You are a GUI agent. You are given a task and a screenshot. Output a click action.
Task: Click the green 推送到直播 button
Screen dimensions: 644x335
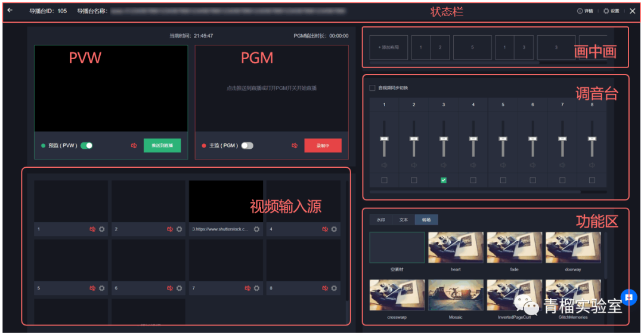(162, 145)
